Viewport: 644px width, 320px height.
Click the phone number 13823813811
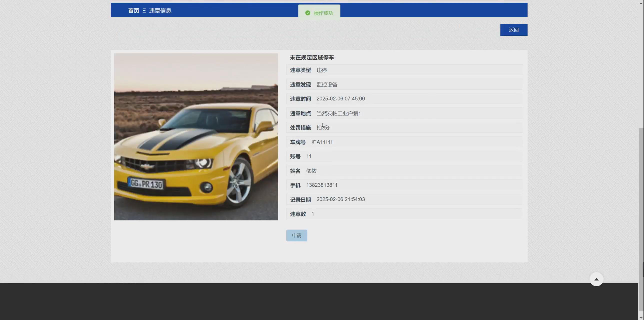pos(322,185)
